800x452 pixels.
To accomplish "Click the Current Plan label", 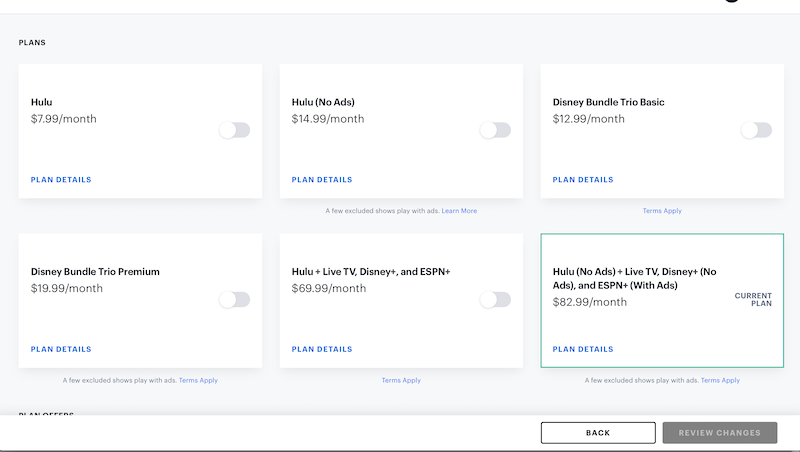I will click(753, 299).
